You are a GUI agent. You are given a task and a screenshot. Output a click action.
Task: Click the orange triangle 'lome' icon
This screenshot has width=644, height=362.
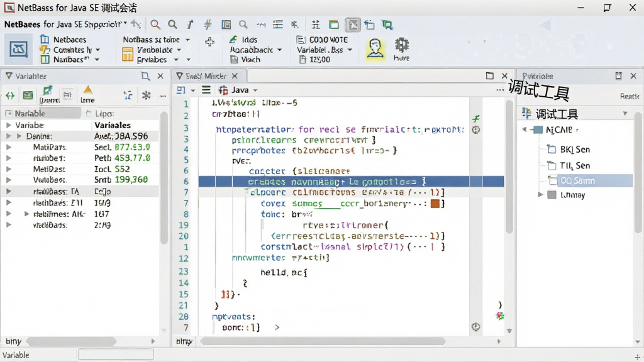[x=88, y=94]
